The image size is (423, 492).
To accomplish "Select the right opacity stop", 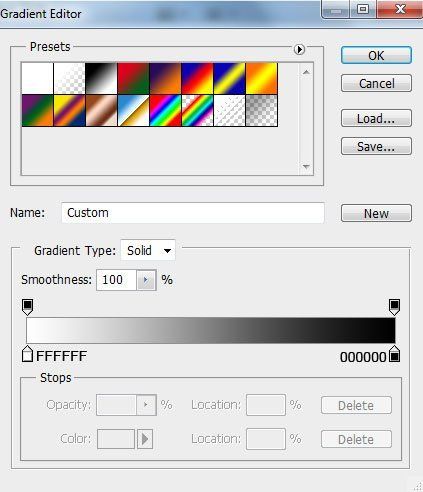I will point(394,307).
